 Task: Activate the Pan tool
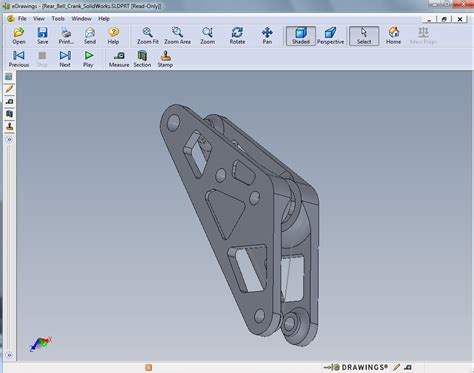[267, 36]
